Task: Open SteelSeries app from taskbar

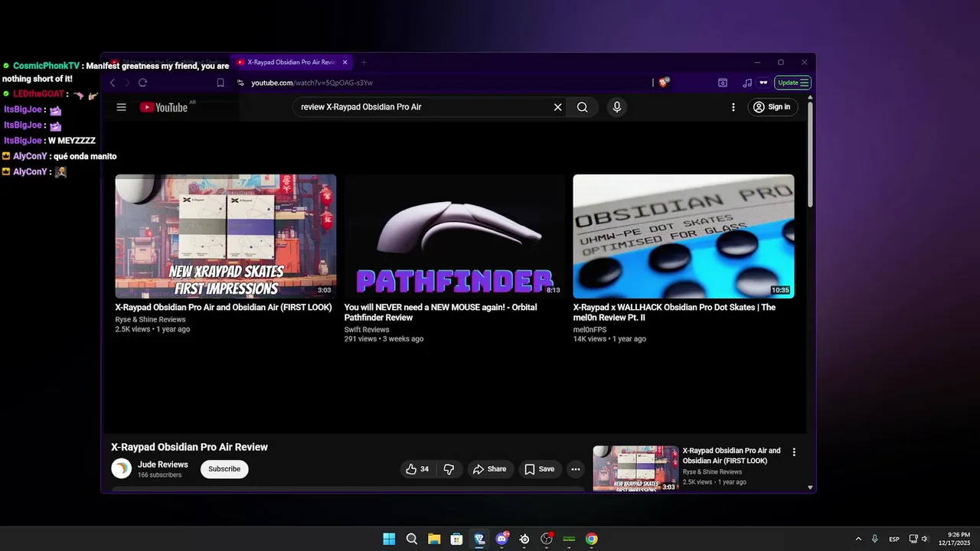Action: point(524,539)
